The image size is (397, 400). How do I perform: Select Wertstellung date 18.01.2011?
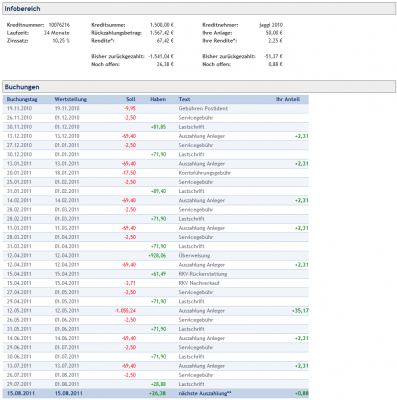point(67,173)
